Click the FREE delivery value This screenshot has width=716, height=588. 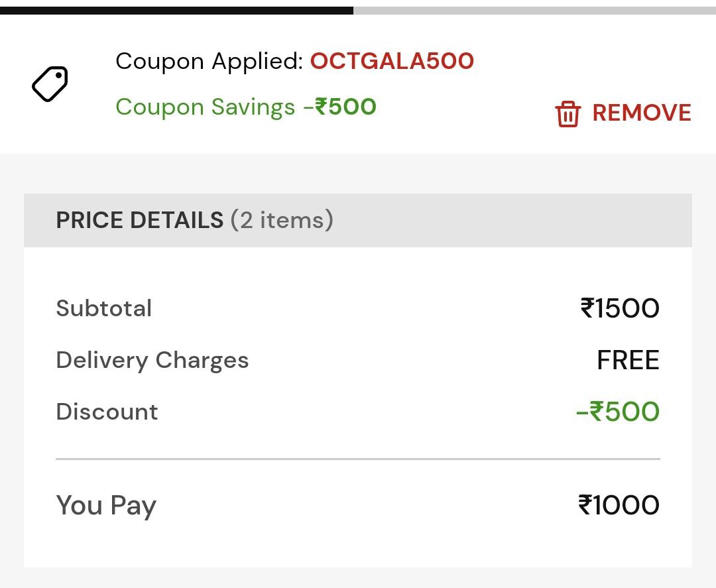pyautogui.click(x=628, y=360)
